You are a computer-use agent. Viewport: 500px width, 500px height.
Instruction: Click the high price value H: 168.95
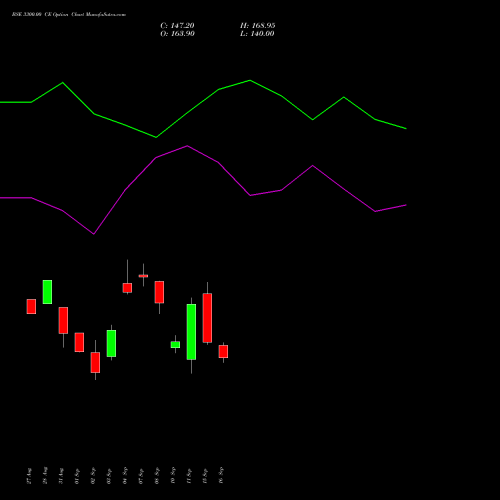[x=258, y=26]
